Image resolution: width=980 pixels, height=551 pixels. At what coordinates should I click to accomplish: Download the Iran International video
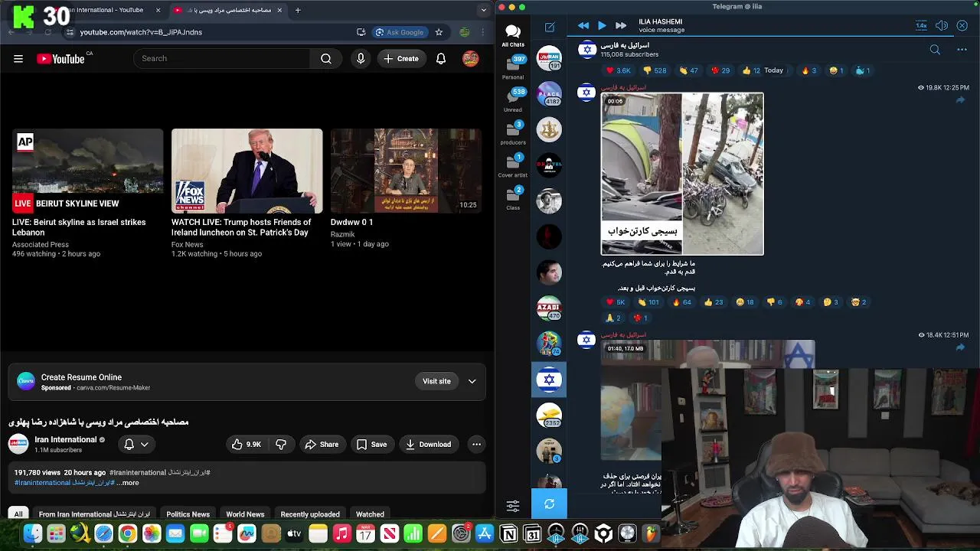[429, 444]
